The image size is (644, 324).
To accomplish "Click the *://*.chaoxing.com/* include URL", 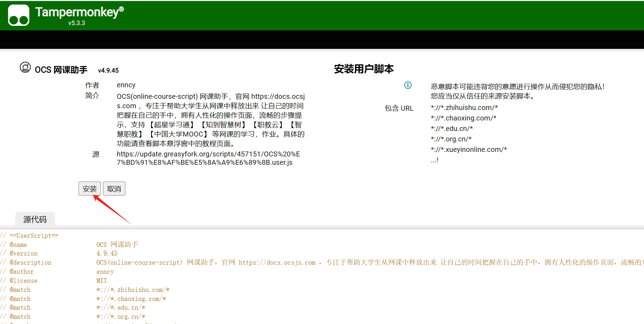I will click(464, 118).
